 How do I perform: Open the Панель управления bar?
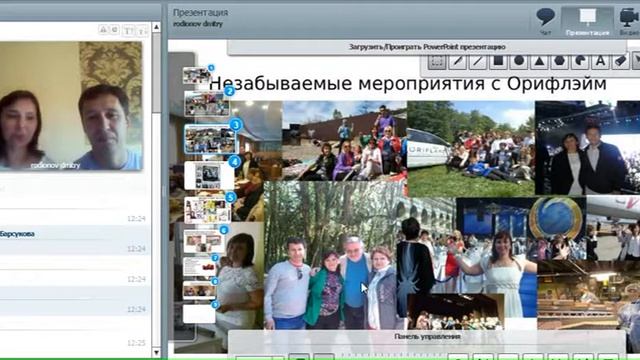427,337
